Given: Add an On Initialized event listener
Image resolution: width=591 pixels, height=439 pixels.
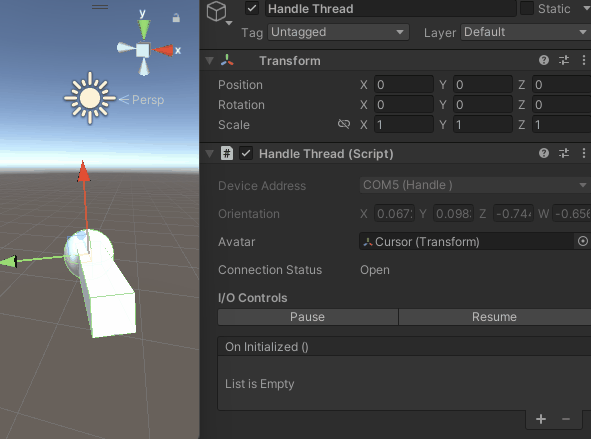Looking at the screenshot, I should [x=541, y=419].
